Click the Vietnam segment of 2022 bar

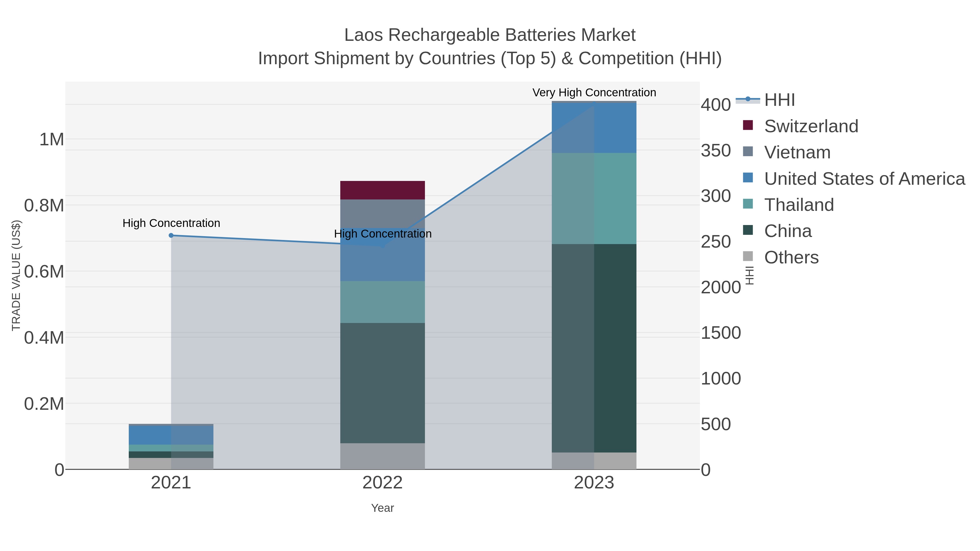click(x=382, y=214)
